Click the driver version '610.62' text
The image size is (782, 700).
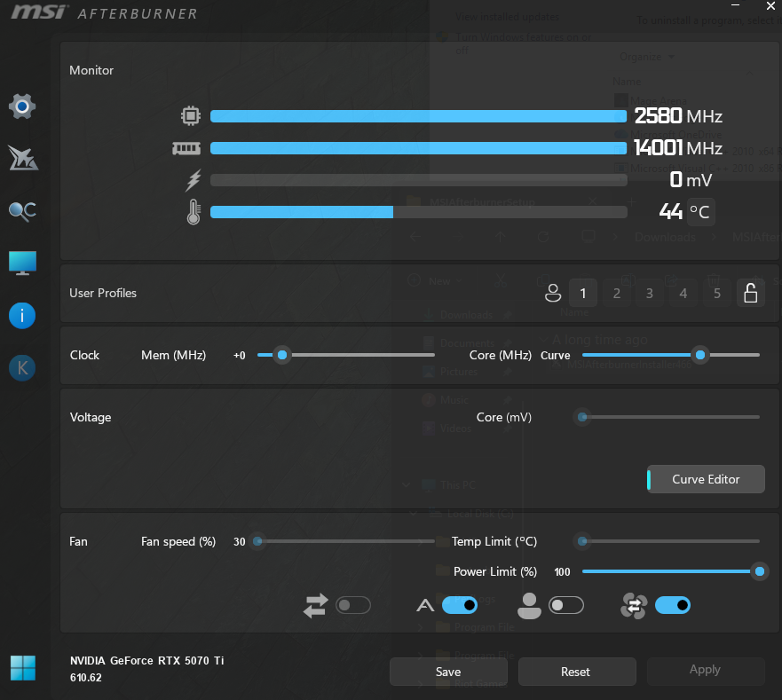coord(86,678)
